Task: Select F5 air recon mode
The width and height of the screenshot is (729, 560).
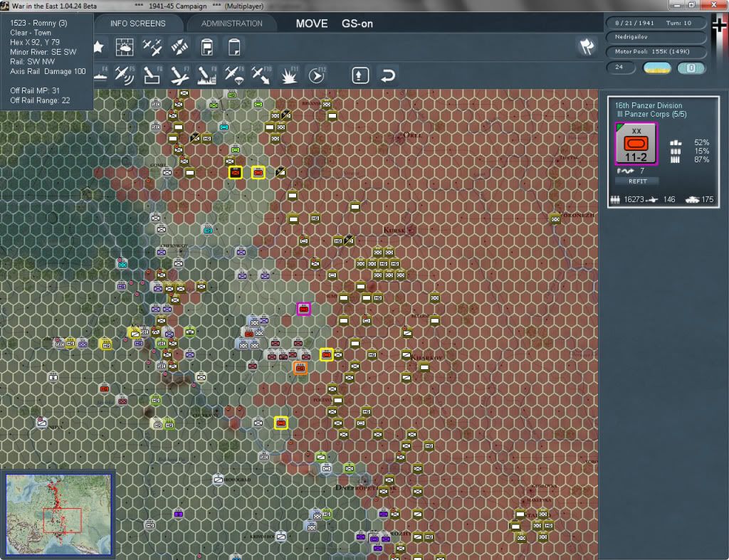Action: tap(125, 75)
